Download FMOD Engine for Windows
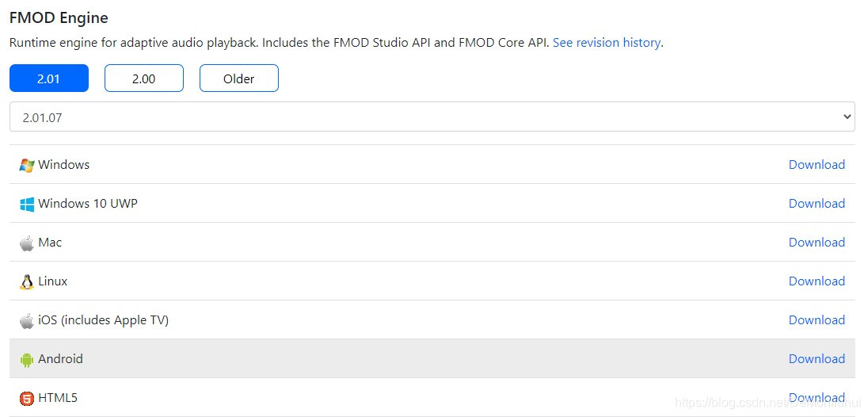868x417 pixels. 817,164
